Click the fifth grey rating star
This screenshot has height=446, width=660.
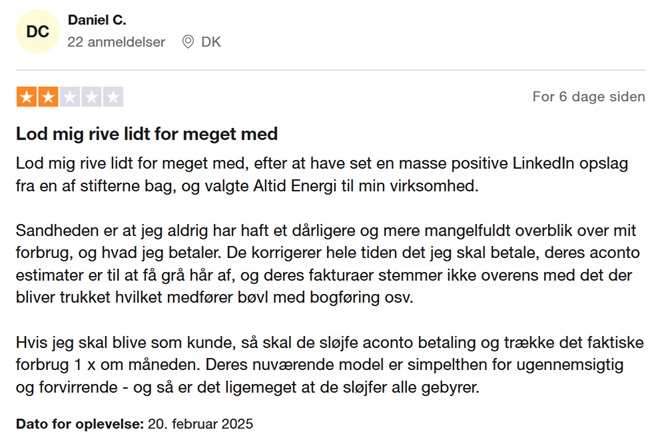pyautogui.click(x=113, y=97)
